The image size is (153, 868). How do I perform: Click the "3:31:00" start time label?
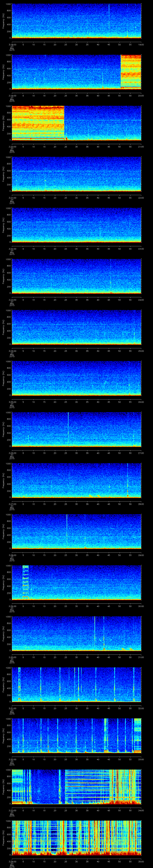point(12,708)
